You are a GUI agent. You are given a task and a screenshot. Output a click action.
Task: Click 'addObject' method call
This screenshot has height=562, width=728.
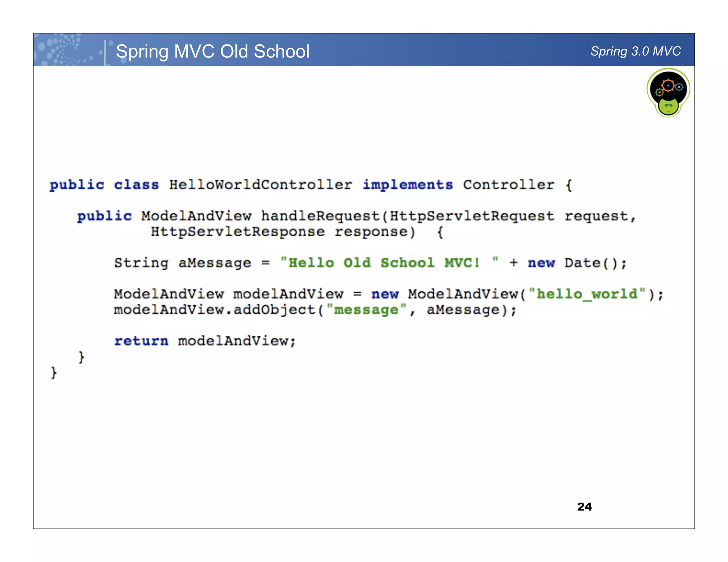(274, 310)
